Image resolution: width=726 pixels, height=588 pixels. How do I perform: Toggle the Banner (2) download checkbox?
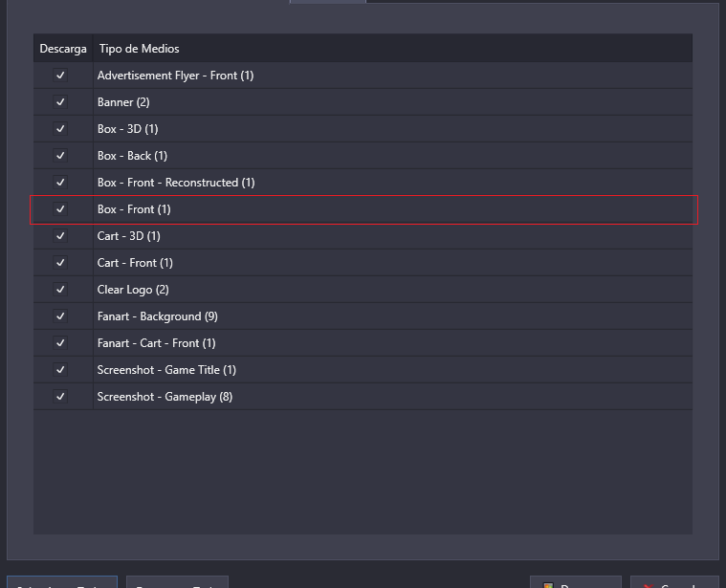tap(60, 102)
